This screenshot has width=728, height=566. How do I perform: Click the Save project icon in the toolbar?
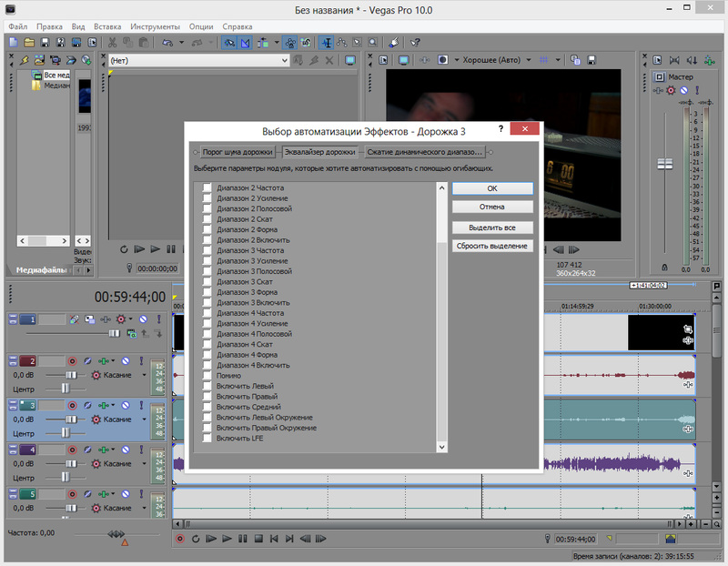44,43
